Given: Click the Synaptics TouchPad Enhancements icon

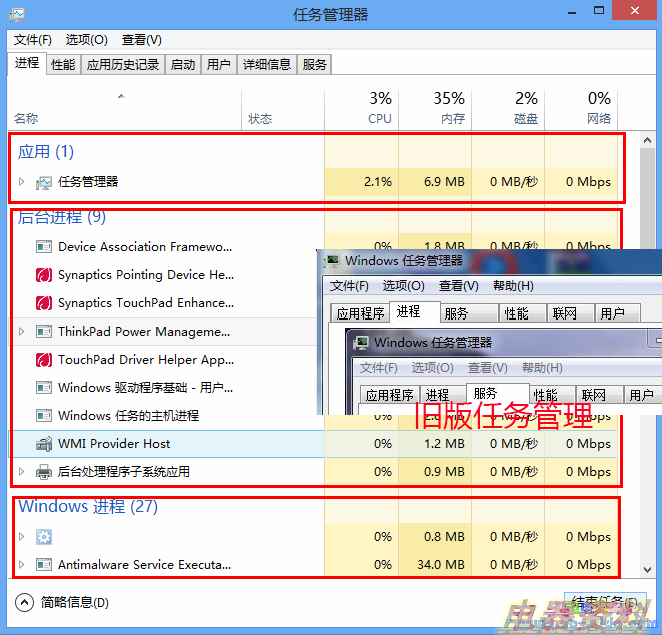Looking at the screenshot, I should (43, 303).
